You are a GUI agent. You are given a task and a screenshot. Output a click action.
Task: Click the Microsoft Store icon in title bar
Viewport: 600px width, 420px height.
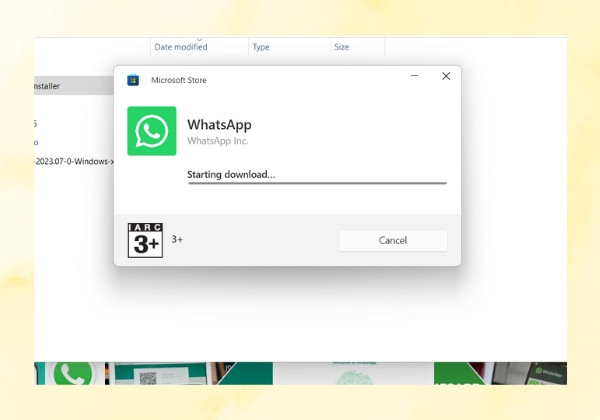133,80
